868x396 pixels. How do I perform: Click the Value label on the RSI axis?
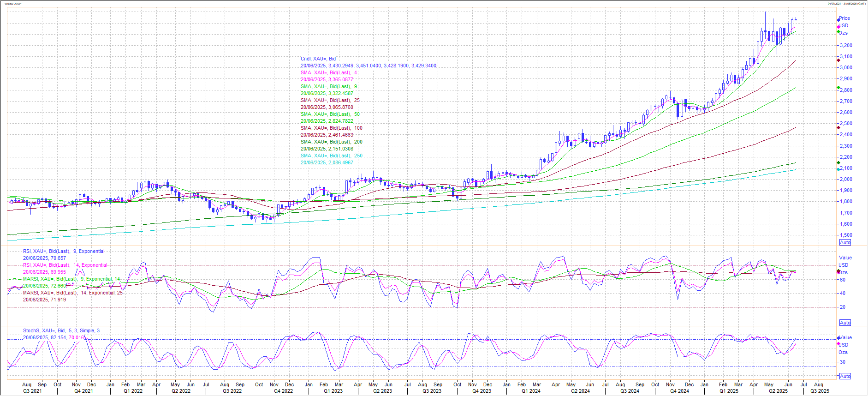click(845, 258)
